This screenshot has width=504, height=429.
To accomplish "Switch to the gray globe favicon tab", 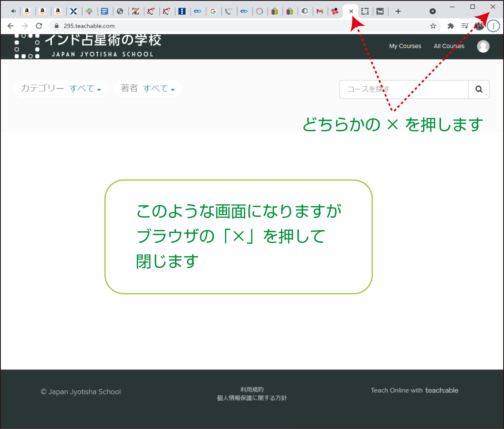I will point(120,11).
